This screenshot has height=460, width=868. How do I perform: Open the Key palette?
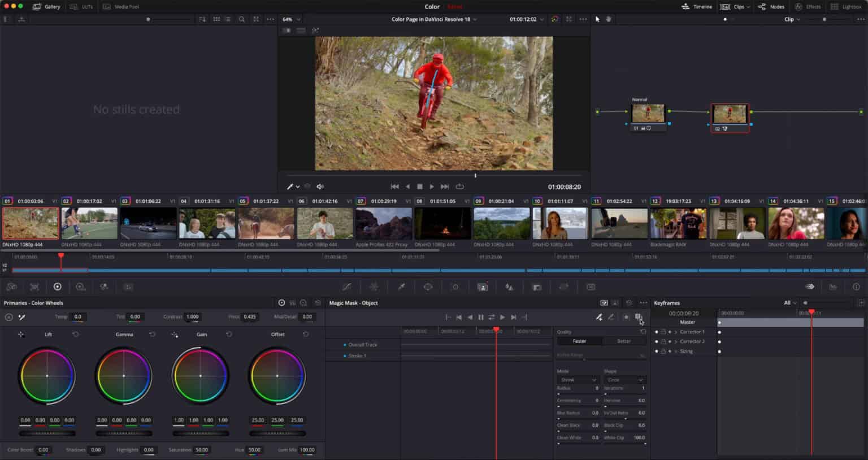[537, 287]
